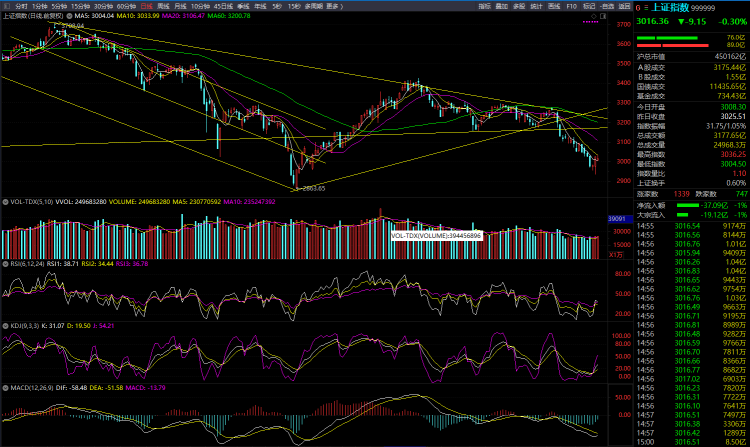The image size is (750, 447).
Task: Open the 指标 indicators menu
Action: coord(484,6)
